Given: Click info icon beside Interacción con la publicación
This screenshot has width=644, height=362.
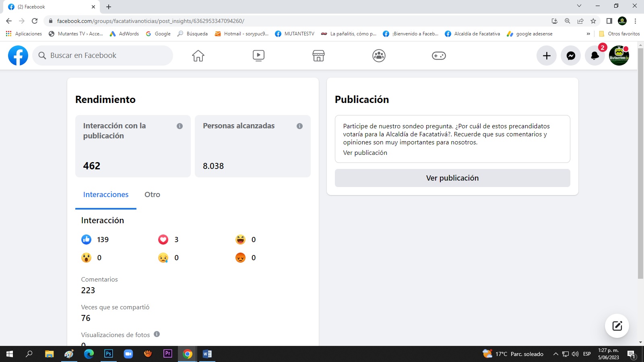Looking at the screenshot, I should tap(180, 126).
